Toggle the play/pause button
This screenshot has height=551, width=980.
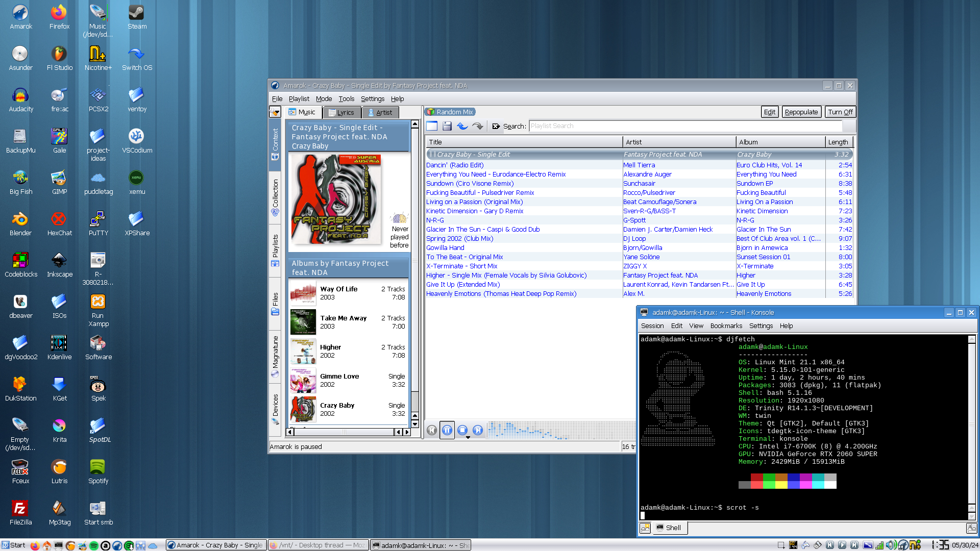tap(447, 430)
